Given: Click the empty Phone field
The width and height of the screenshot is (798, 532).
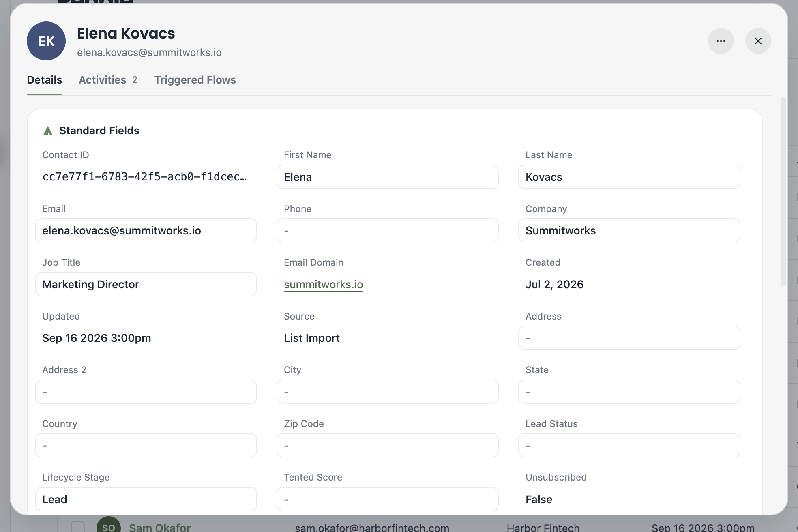Looking at the screenshot, I should pos(387,230).
